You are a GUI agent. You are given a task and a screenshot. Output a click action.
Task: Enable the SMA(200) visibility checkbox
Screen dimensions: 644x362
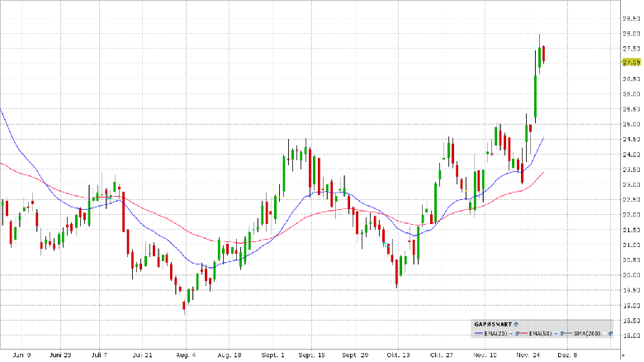click(604, 334)
